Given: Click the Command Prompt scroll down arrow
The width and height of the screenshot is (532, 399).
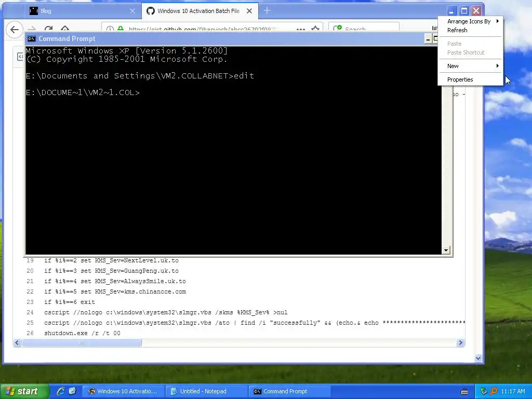Looking at the screenshot, I should (x=446, y=250).
